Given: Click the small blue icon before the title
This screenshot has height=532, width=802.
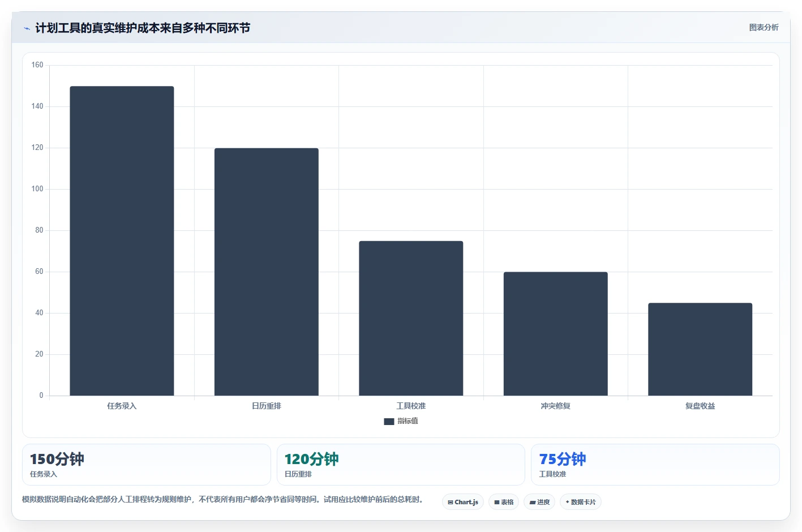Looking at the screenshot, I should [x=27, y=28].
